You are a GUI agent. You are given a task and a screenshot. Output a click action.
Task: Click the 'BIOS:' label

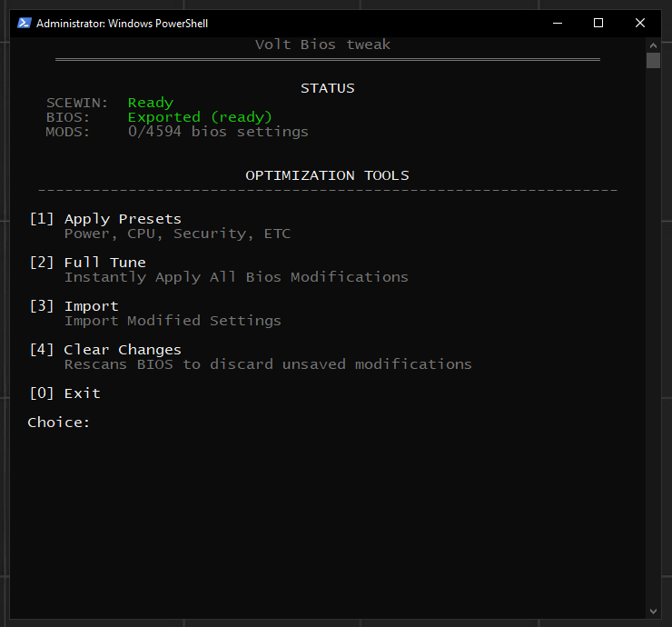[68, 117]
